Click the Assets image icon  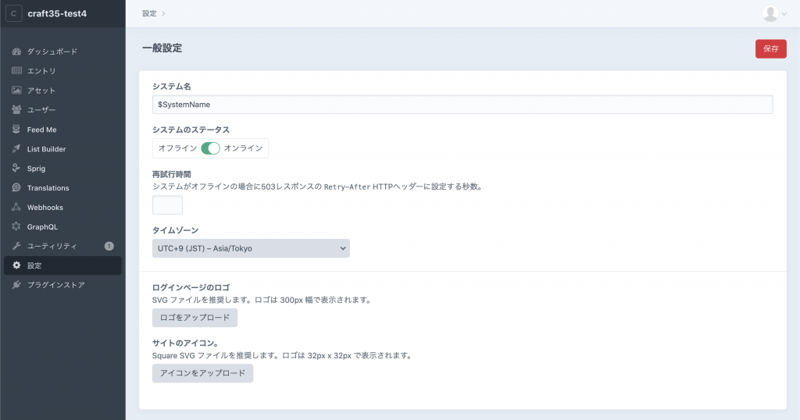(x=16, y=90)
